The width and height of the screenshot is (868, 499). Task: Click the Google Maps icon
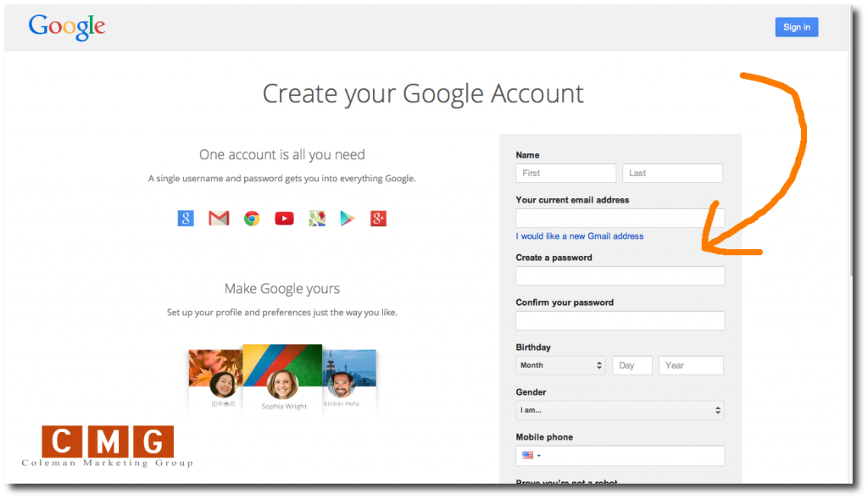click(317, 219)
